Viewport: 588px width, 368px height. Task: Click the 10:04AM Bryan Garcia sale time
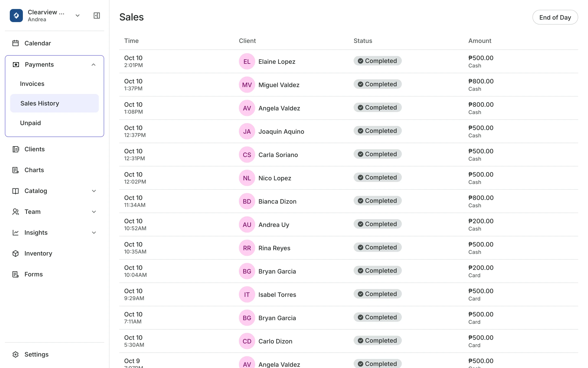coord(135,275)
